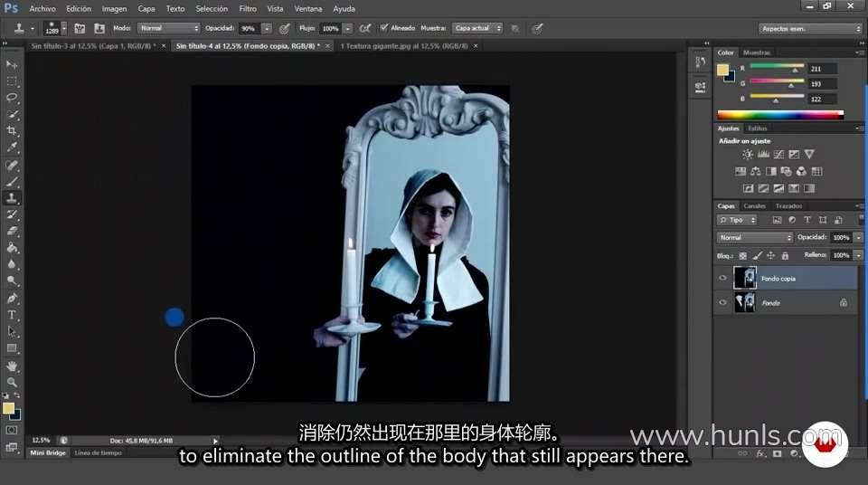Select the Eyedropper tool
The width and height of the screenshot is (868, 485).
point(12,147)
